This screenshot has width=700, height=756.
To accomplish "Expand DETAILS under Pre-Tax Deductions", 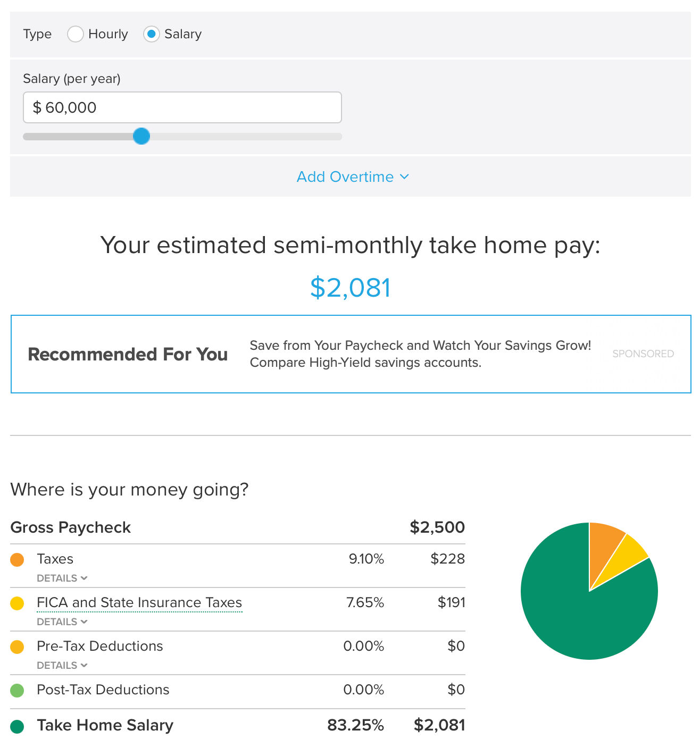I will 62,665.
